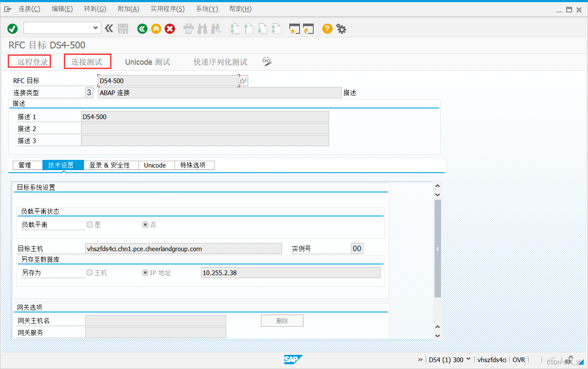
Task: Click the Print icon
Action: (x=189, y=29)
